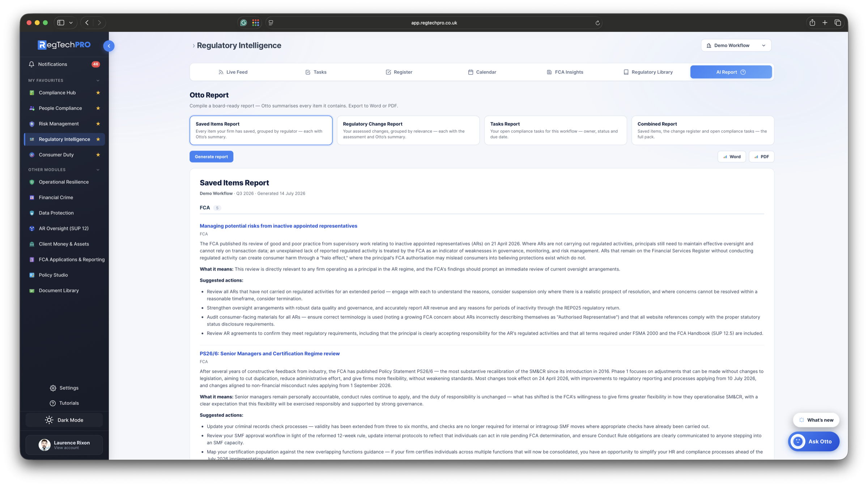Collapse the sidebar with blue arrow button
The image size is (868, 486).
coord(109,46)
